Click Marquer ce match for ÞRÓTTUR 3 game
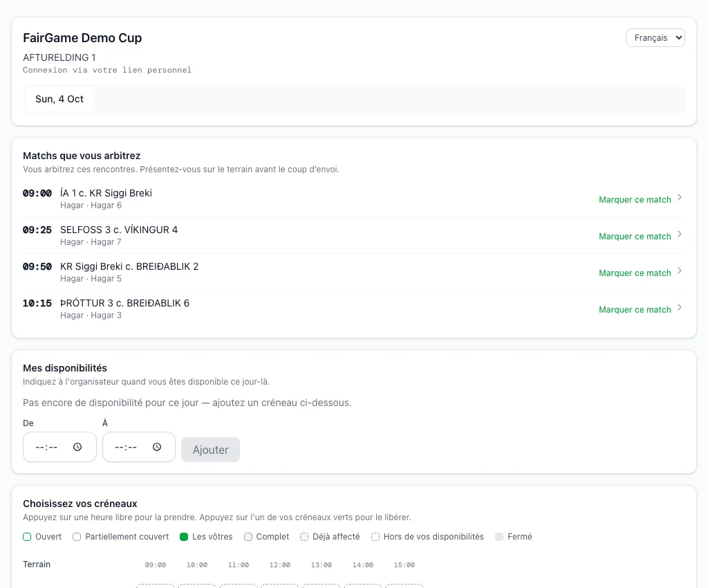Viewport: 708px width, 588px height. click(x=635, y=309)
